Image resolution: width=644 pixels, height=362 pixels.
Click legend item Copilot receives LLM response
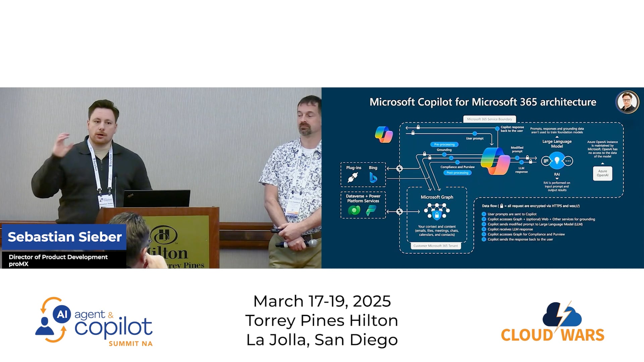click(510, 229)
